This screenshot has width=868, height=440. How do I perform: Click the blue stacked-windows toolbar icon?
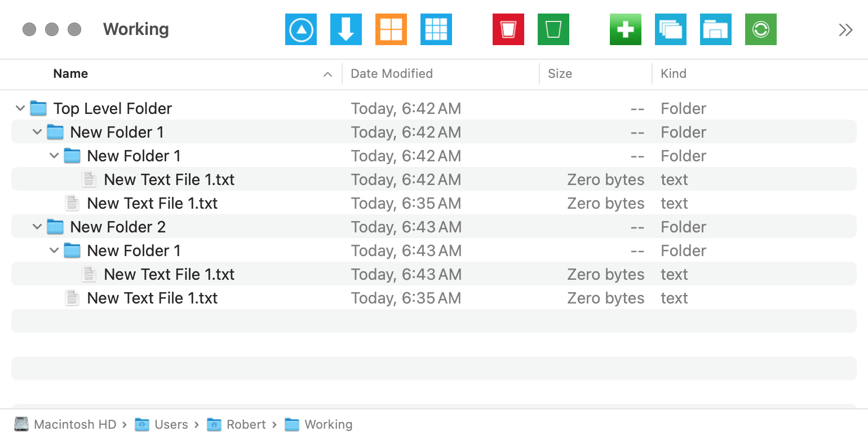[x=670, y=29]
